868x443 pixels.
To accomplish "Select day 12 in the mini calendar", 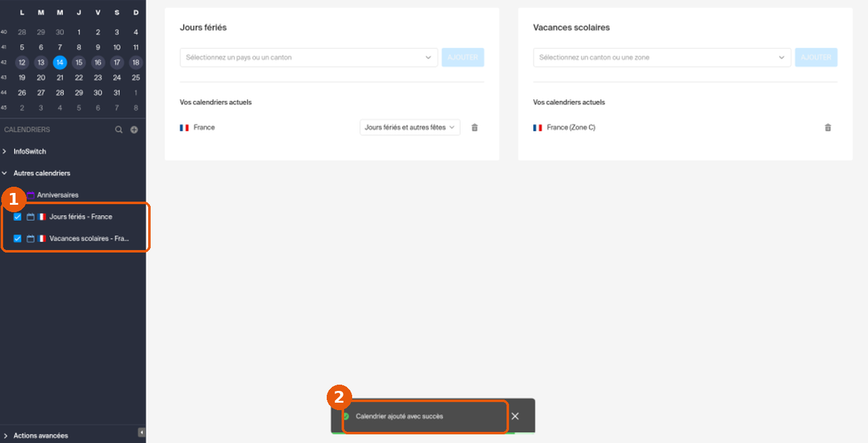I will click(22, 62).
